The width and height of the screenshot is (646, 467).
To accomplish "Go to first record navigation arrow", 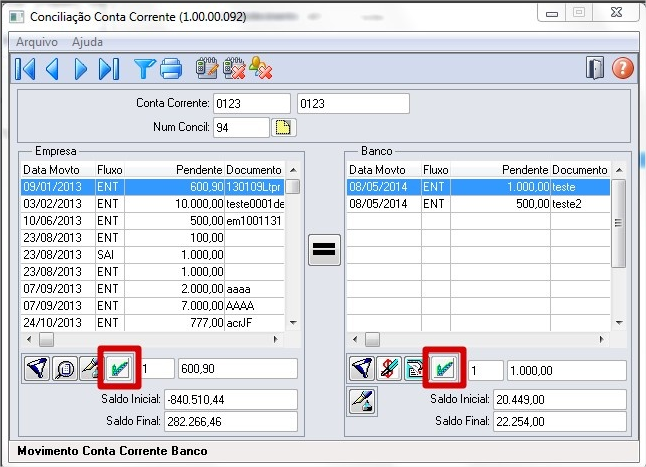I will 25,69.
